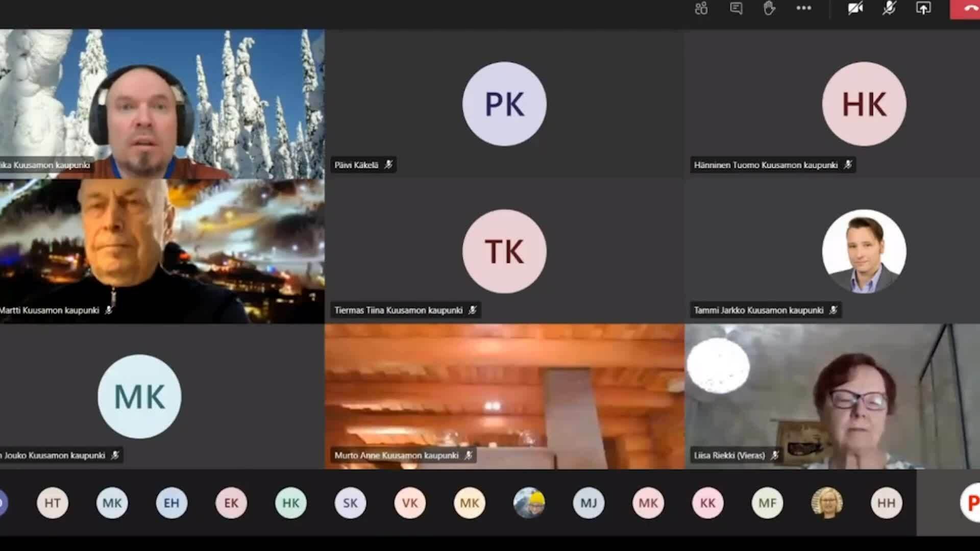980x551 pixels.
Task: Select Päivi Käkelä's PK avatar tile
Action: tap(504, 104)
